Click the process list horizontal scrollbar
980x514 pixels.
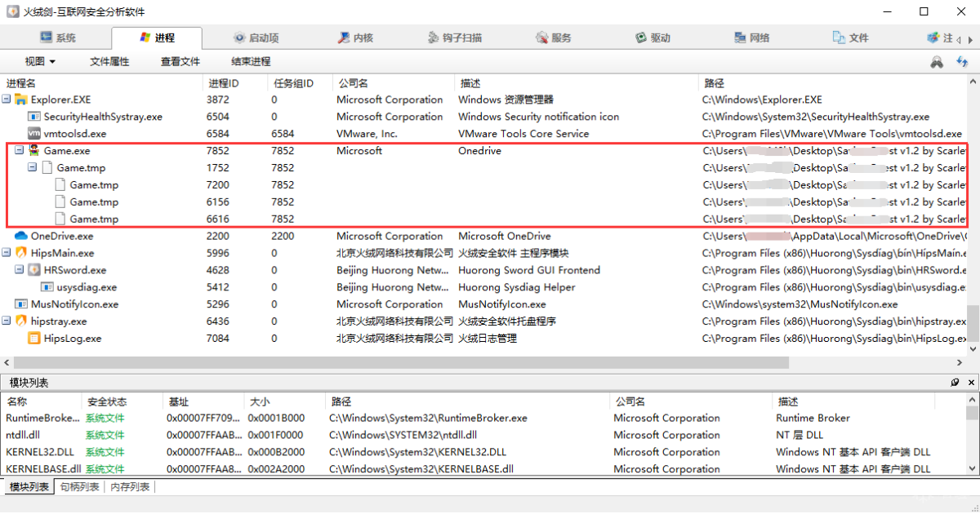[x=402, y=363]
